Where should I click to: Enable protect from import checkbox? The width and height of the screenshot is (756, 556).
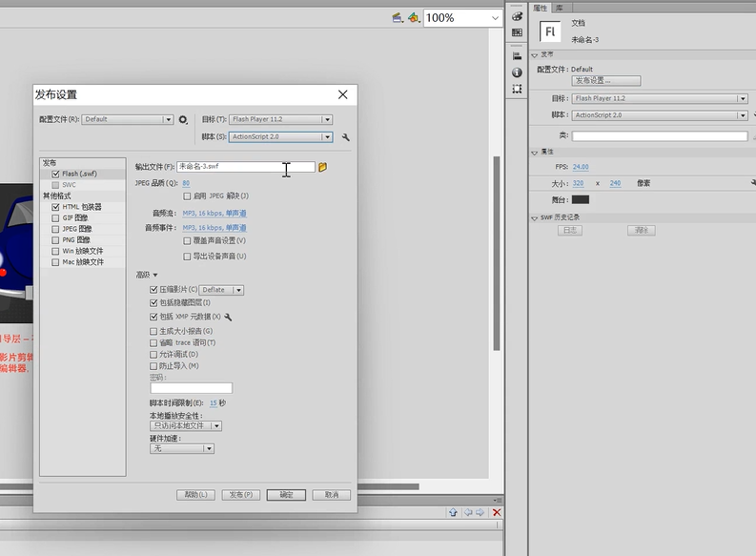(153, 366)
